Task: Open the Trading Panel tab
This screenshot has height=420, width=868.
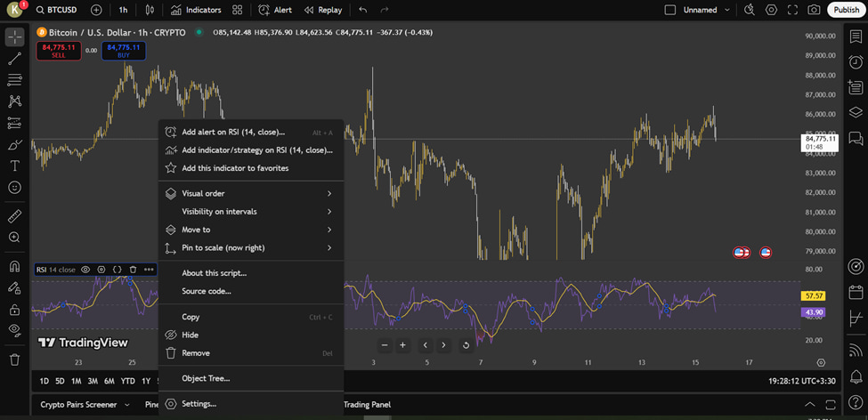Action: [x=368, y=405]
